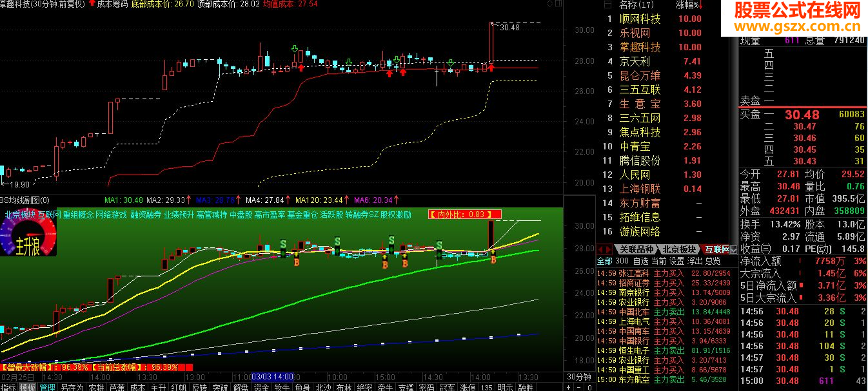
Task: Select the 牧牛 template
Action: pos(282,387)
